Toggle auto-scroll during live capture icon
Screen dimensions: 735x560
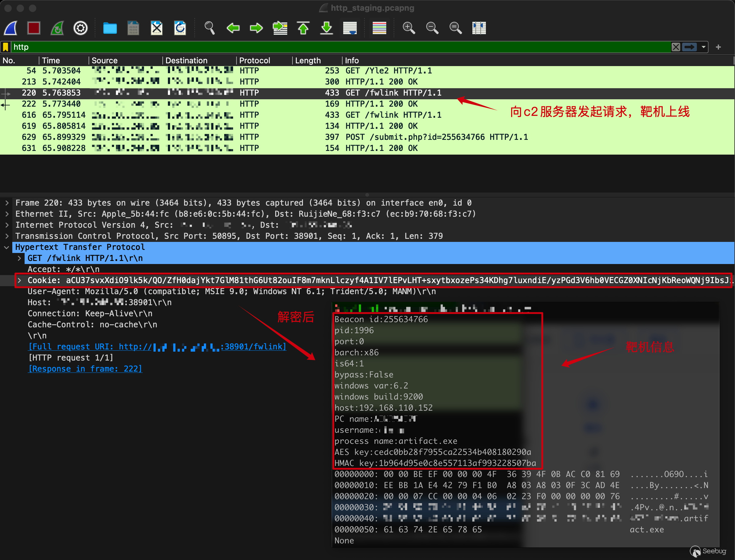coord(350,28)
